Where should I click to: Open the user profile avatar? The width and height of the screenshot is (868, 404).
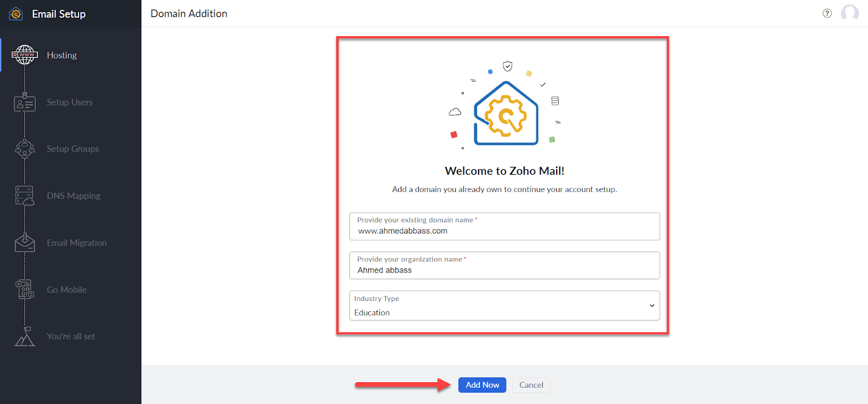tap(850, 13)
